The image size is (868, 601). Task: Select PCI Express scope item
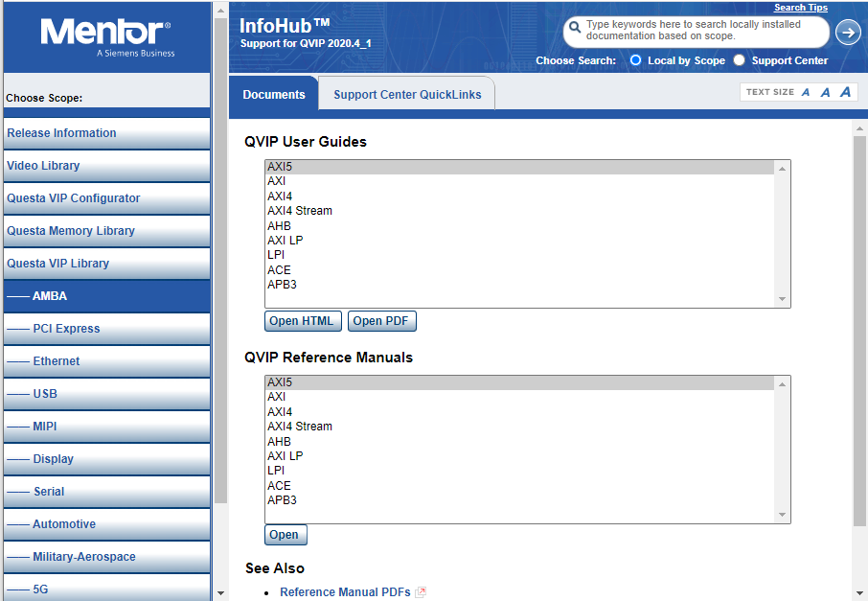pyautogui.click(x=106, y=329)
